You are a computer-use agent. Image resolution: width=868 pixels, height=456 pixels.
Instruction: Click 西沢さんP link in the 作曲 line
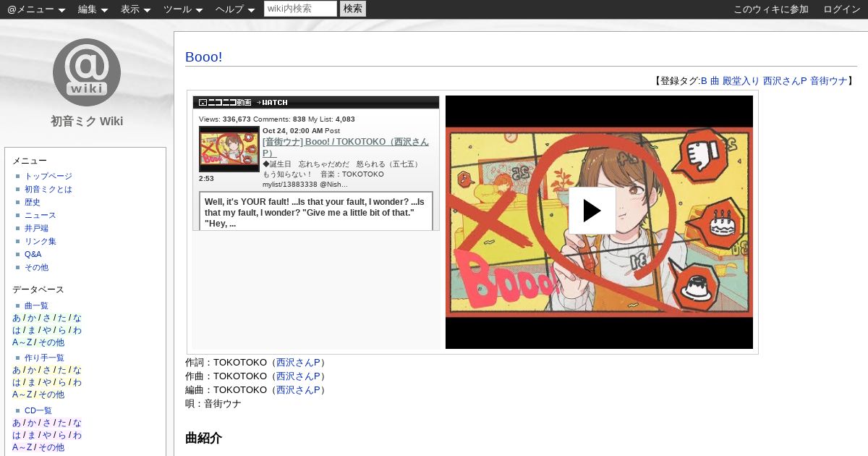click(298, 376)
